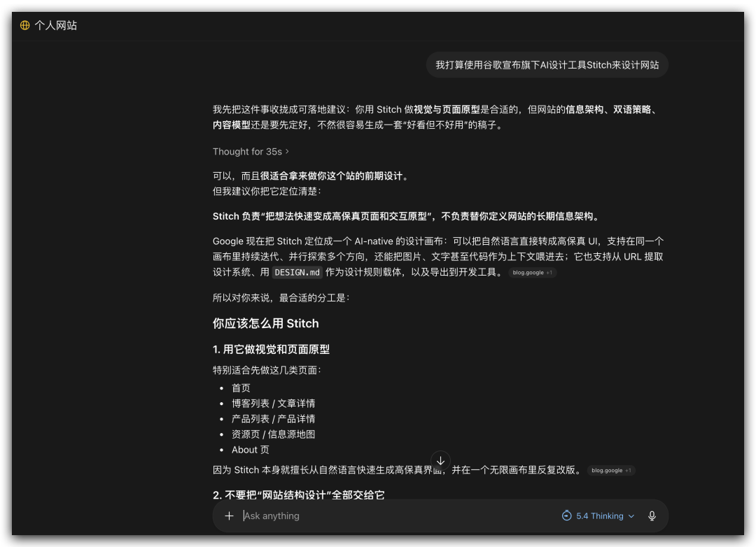Click the +1 on the bottom citation badge
Image resolution: width=756 pixels, height=547 pixels.
pos(629,470)
